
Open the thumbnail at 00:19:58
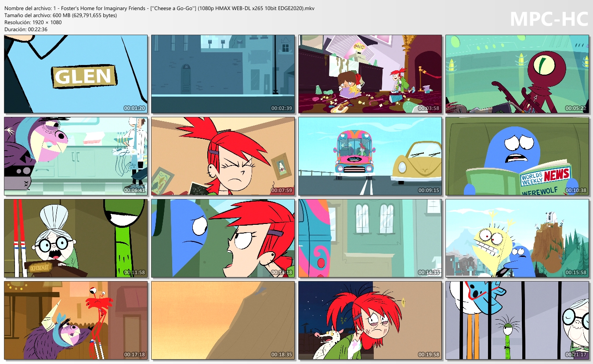pos(370,321)
